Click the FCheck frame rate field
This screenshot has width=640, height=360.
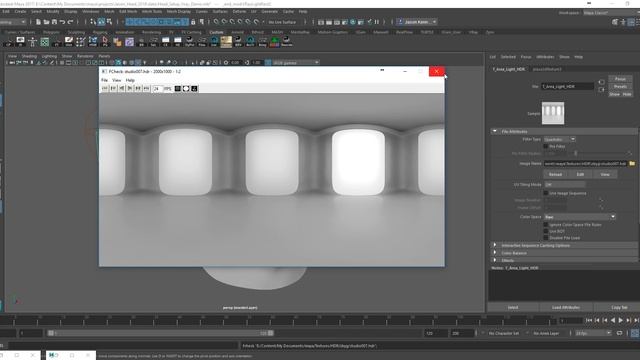pyautogui.click(x=157, y=89)
